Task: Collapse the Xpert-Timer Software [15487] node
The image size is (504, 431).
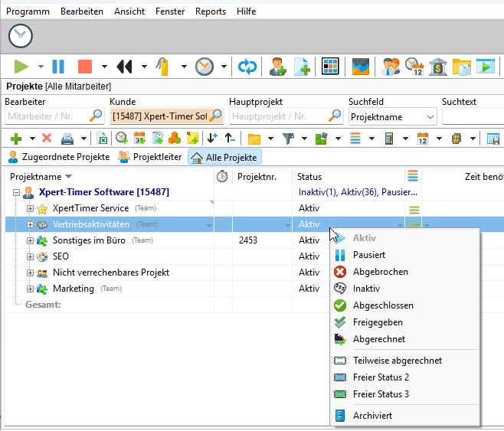Action: pyautogui.click(x=16, y=193)
